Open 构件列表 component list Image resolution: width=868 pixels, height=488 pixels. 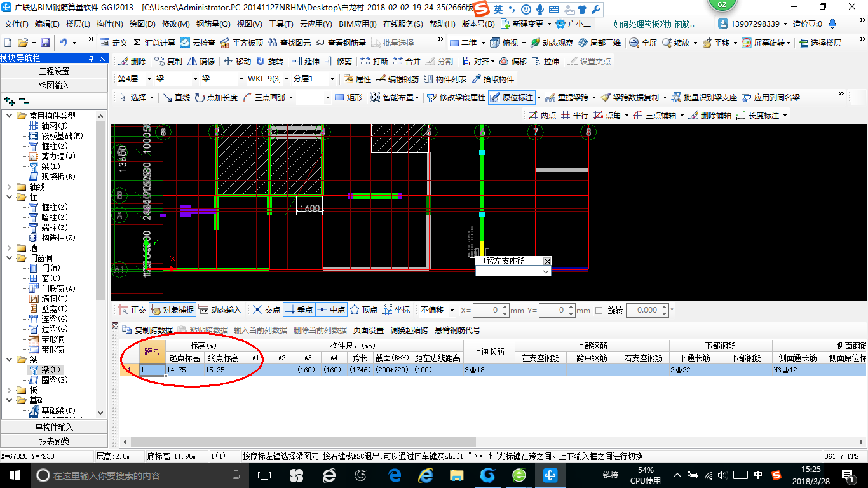tap(445, 79)
